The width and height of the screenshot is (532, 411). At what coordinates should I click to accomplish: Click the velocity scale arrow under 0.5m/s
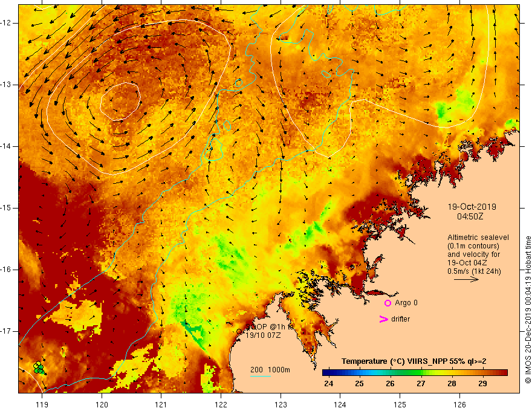point(466,279)
